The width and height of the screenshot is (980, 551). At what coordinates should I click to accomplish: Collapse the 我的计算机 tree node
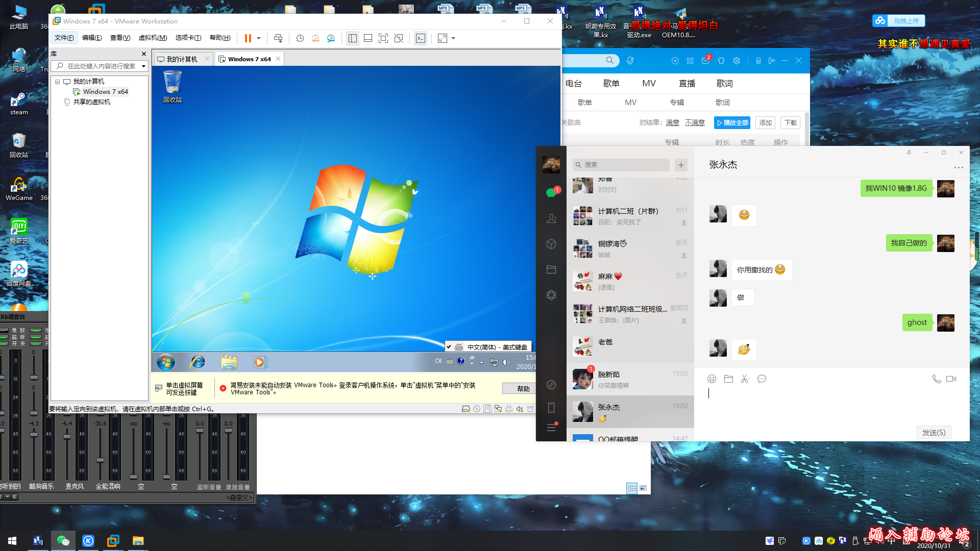[58, 82]
